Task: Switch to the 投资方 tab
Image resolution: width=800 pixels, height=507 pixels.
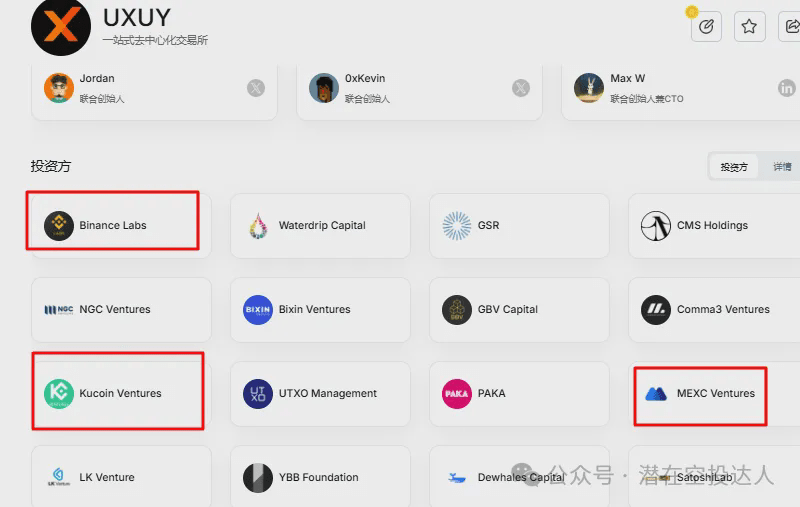Action: tap(734, 167)
